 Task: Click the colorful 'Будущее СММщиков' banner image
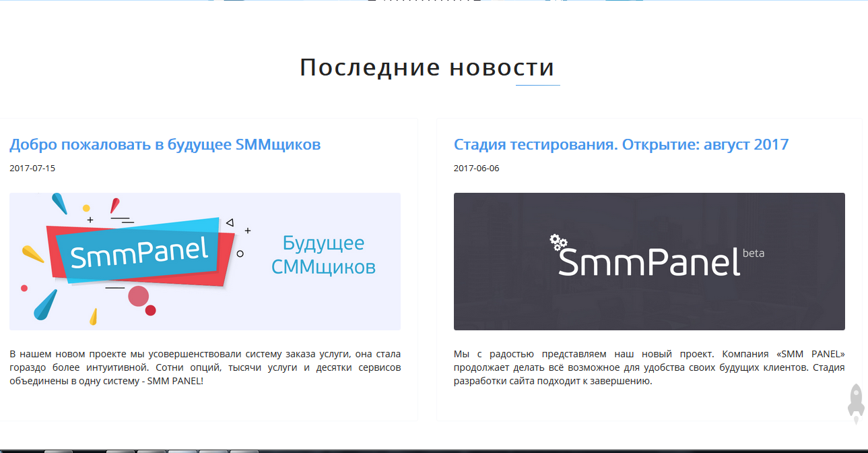pyautogui.click(x=205, y=262)
